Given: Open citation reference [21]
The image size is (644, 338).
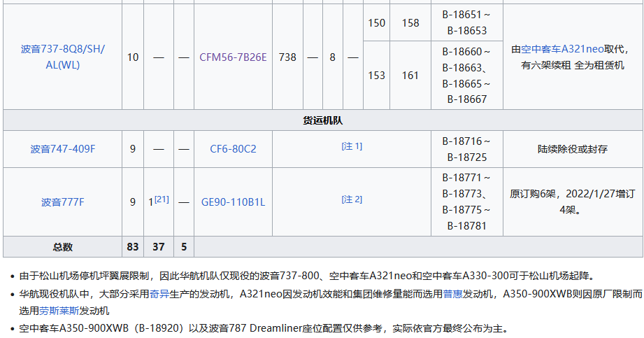Looking at the screenshot, I should point(162,199).
